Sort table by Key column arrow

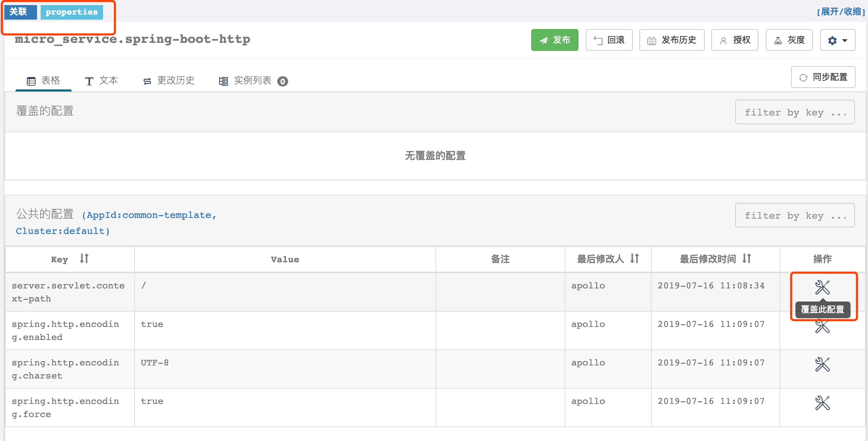[84, 258]
